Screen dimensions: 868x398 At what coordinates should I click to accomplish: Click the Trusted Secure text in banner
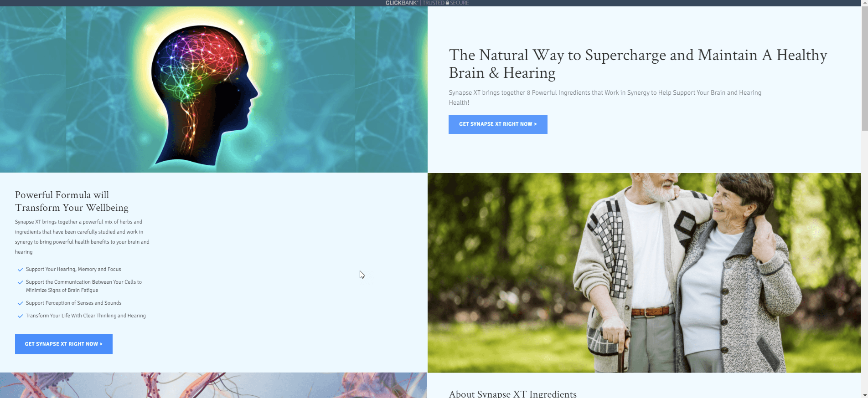point(445,3)
